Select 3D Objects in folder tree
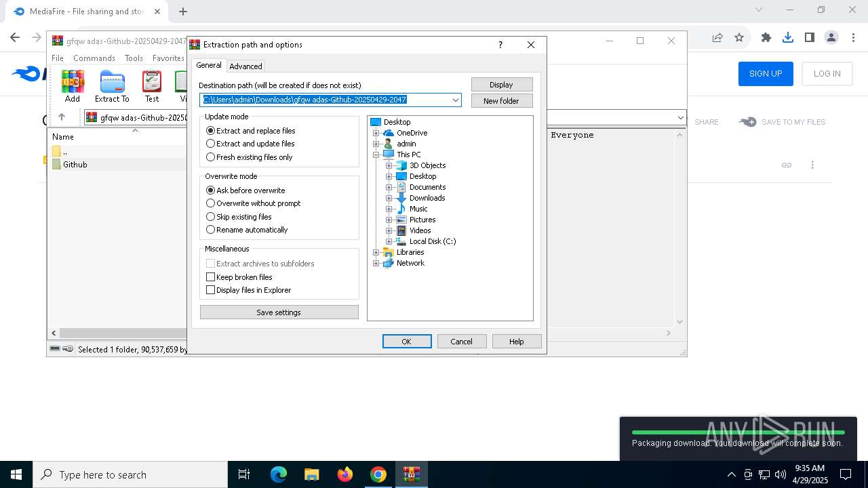Viewport: 868px width, 488px height. (427, 165)
